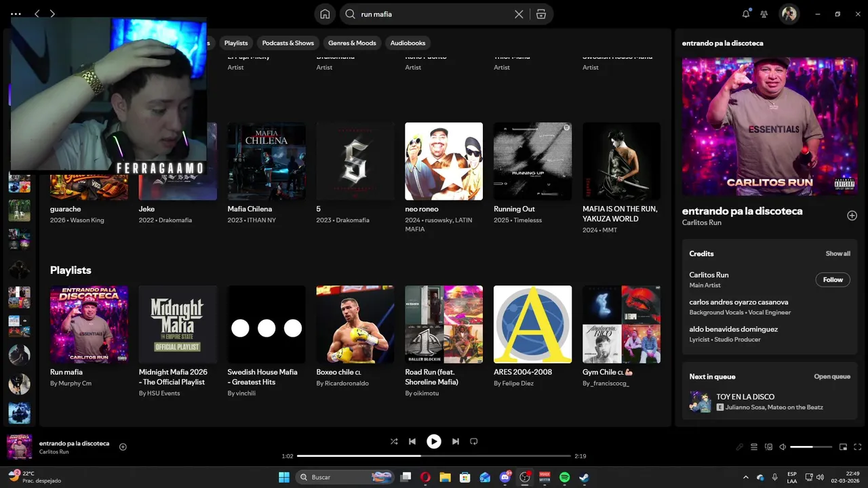Filter results by Audiobooks
The image size is (868, 488).
click(x=408, y=43)
